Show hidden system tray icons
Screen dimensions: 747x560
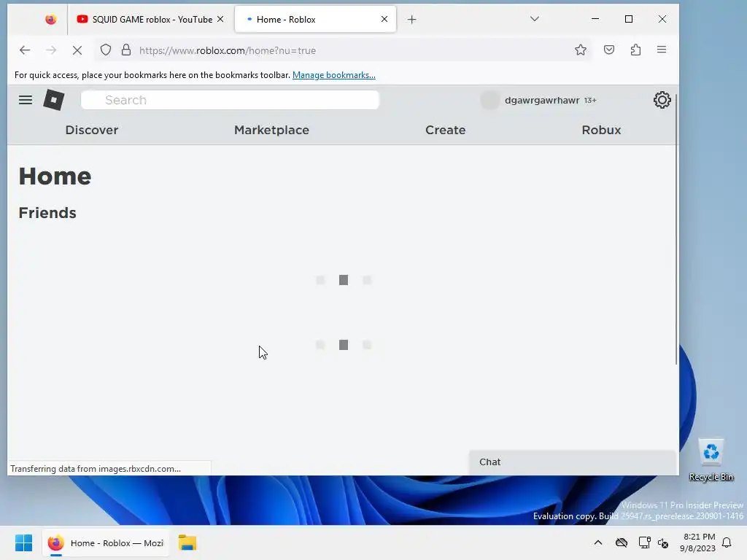click(x=598, y=542)
